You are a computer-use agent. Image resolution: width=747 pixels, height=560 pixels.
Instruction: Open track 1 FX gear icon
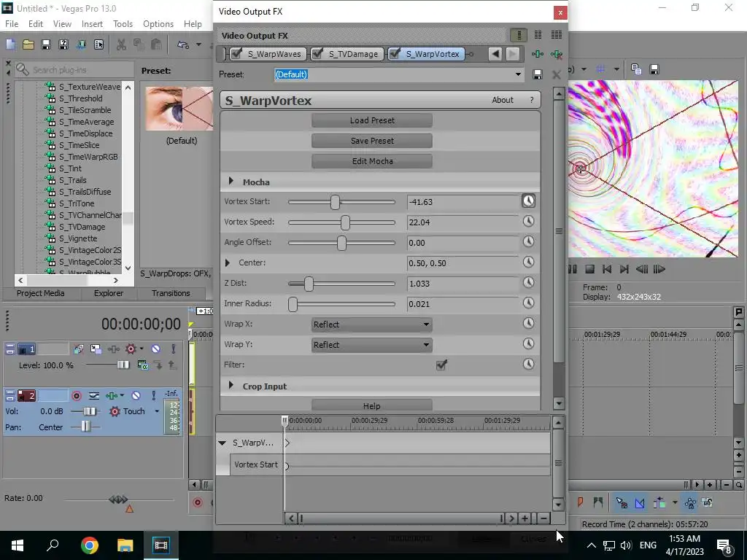[x=131, y=349]
